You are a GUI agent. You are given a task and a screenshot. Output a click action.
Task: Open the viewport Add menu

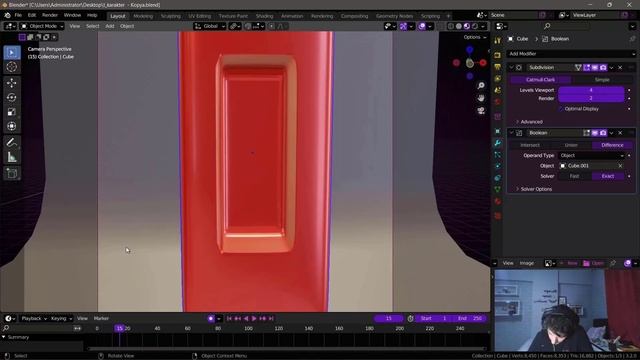click(x=110, y=26)
